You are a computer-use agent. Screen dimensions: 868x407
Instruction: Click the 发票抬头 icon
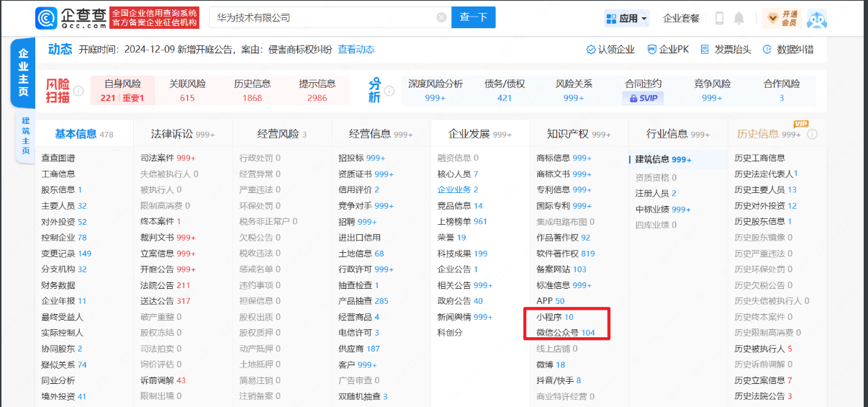(x=705, y=50)
